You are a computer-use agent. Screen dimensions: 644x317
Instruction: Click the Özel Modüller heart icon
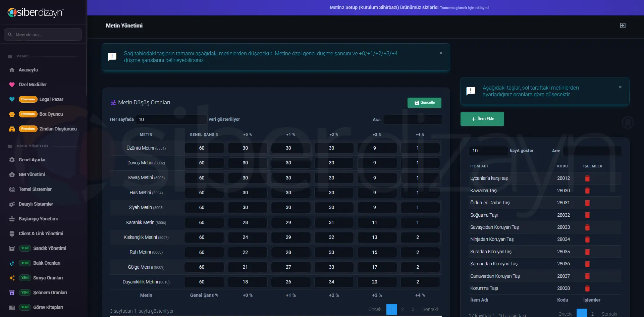(x=12, y=85)
